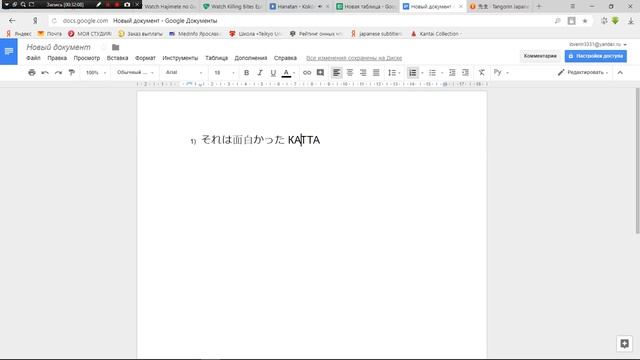The height and width of the screenshot is (360, 640).
Task: Expand numbered list style arrow
Action: 422,73
